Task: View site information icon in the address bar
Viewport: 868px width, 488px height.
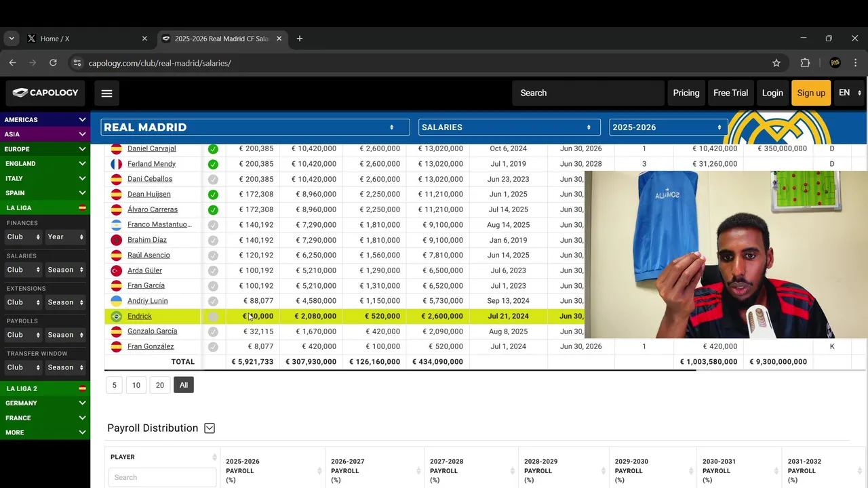Action: (x=77, y=63)
